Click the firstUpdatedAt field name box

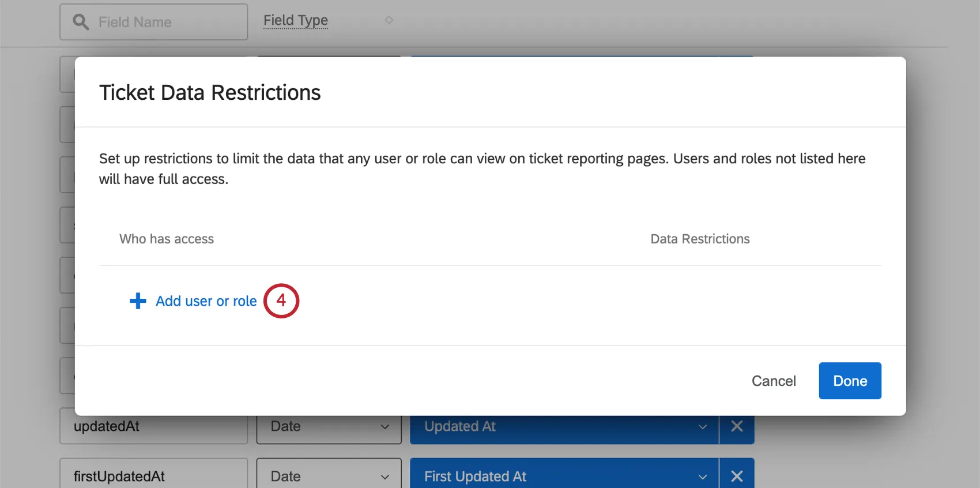(x=153, y=476)
